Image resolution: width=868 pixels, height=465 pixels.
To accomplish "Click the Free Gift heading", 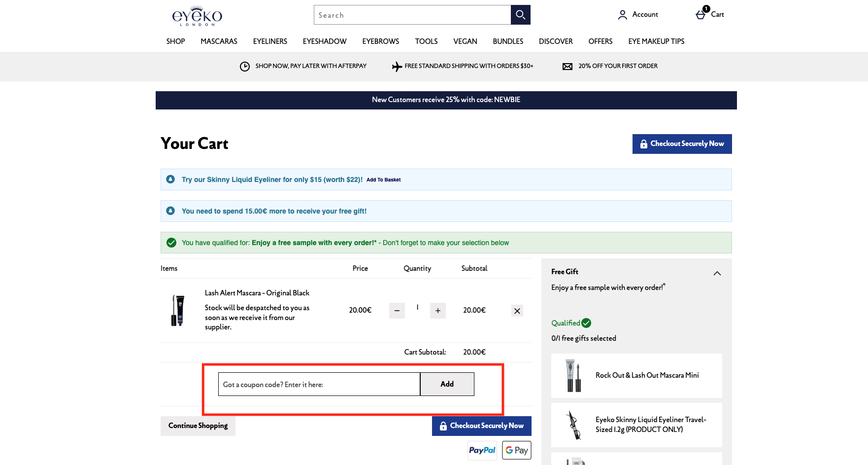I will 565,272.
